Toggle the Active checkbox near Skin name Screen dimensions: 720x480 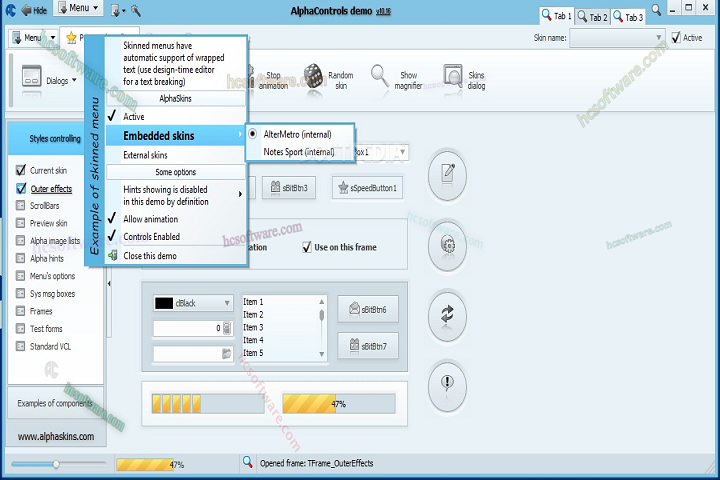[676, 37]
